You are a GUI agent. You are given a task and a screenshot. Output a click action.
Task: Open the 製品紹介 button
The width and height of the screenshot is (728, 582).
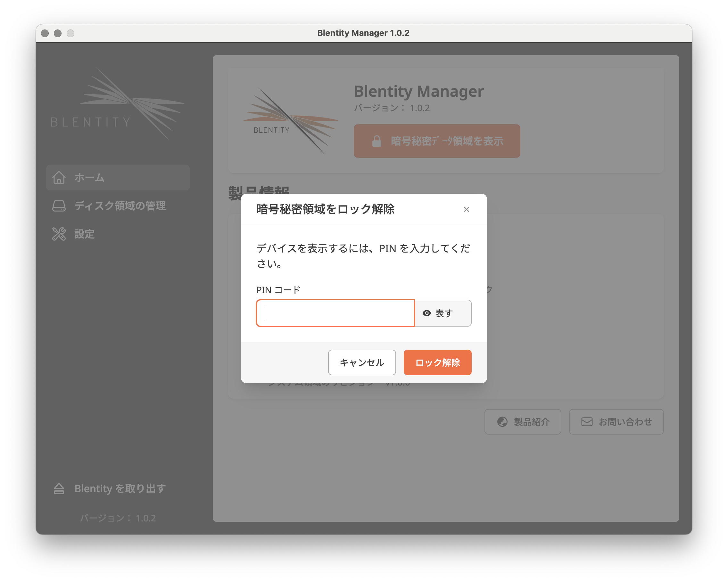point(523,421)
